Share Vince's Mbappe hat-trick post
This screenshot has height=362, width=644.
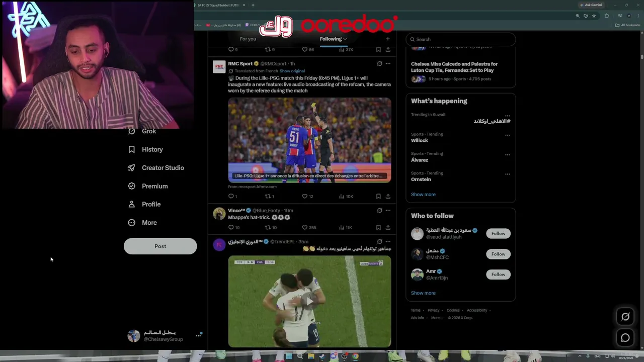[x=388, y=227]
